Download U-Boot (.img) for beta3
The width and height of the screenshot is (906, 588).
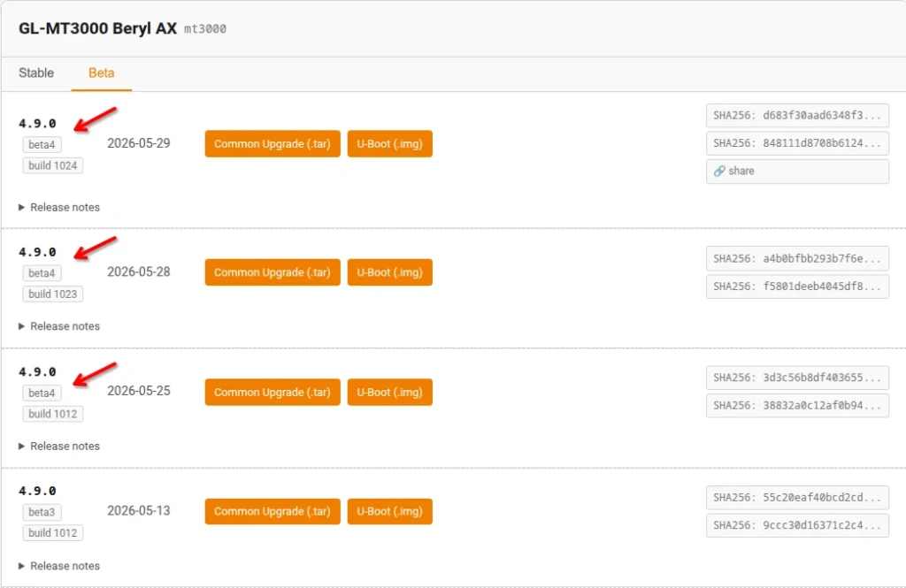click(x=389, y=511)
